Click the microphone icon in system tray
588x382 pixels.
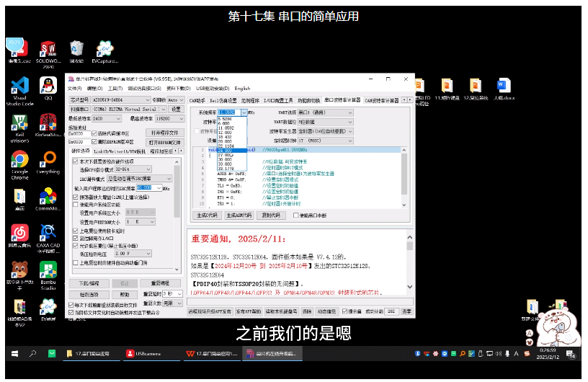click(507, 353)
